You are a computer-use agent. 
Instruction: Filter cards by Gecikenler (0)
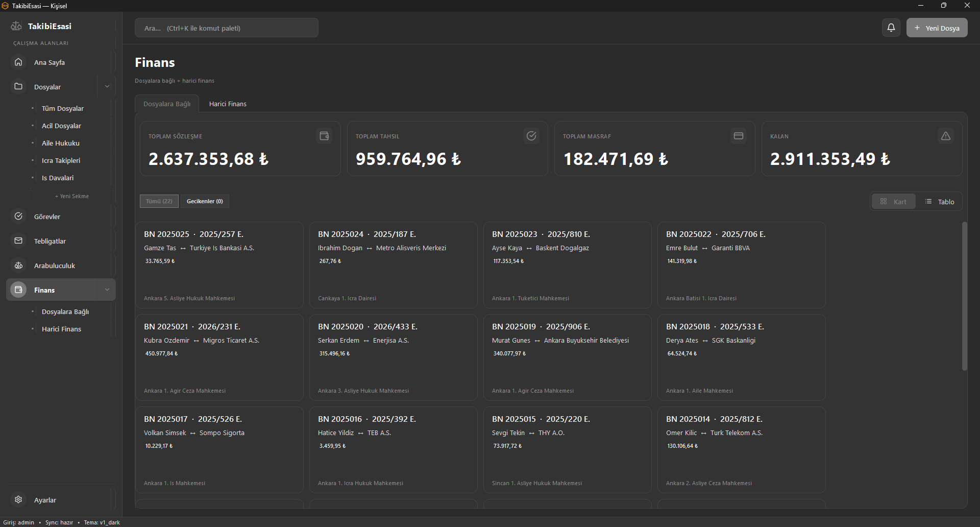pyautogui.click(x=205, y=201)
